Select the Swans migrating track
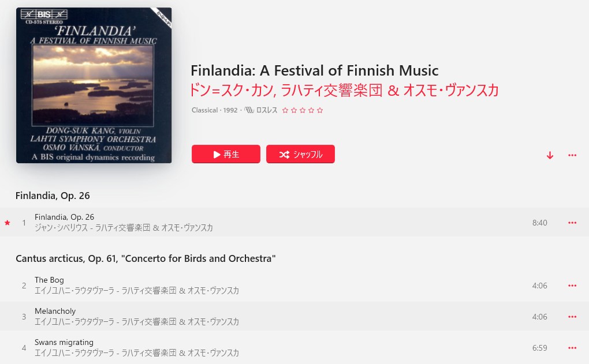This screenshot has width=589, height=364. click(64, 343)
